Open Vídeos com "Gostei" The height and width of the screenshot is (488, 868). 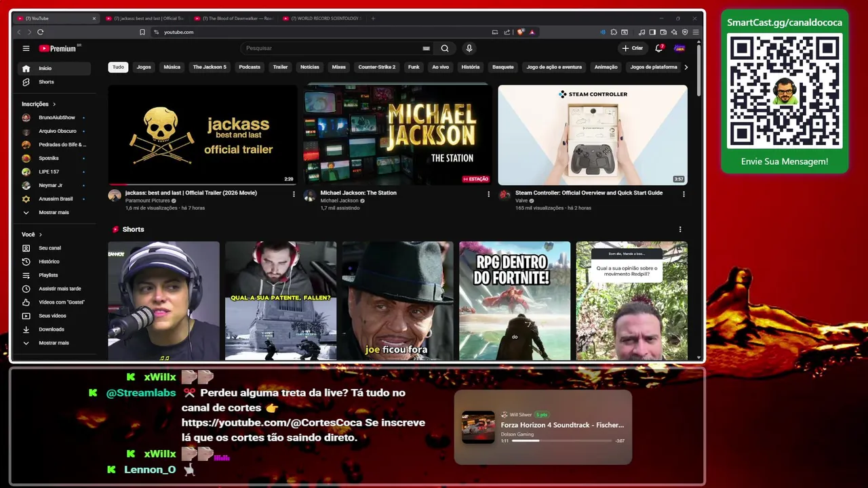point(54,302)
